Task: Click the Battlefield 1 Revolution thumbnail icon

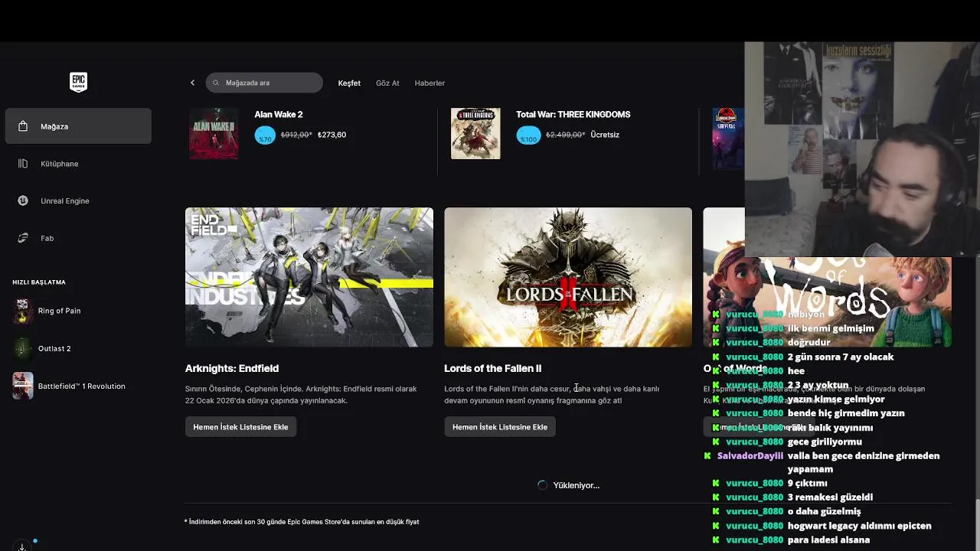Action: pyautogui.click(x=23, y=386)
